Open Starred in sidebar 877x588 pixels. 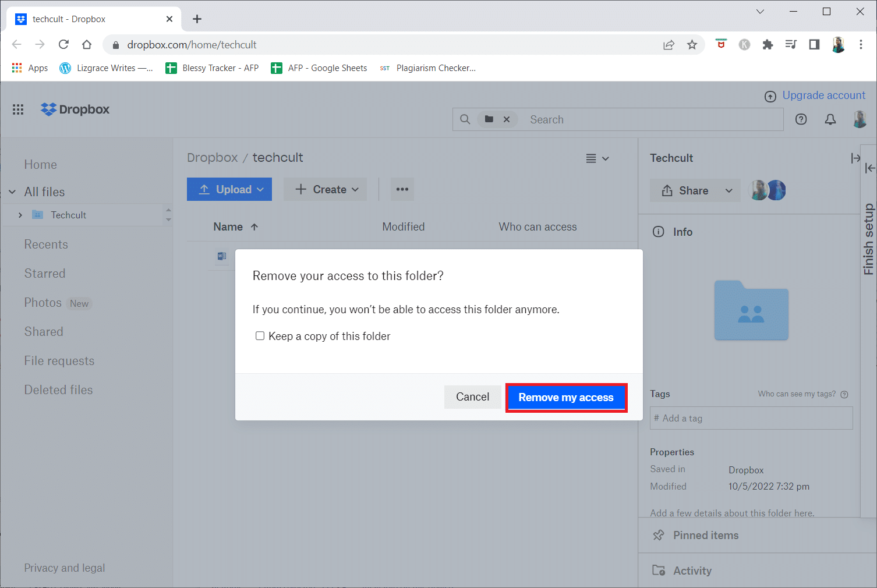pos(45,274)
